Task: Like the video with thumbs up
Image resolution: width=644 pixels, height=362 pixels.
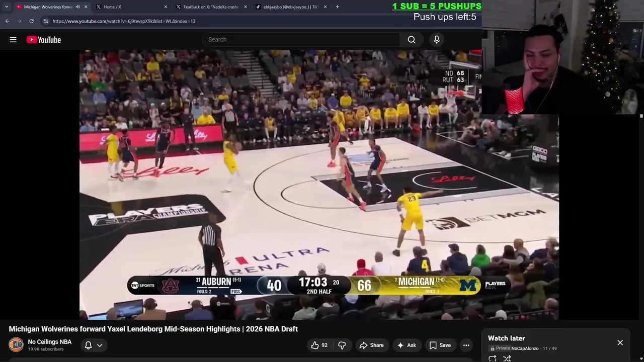Action: [x=319, y=345]
